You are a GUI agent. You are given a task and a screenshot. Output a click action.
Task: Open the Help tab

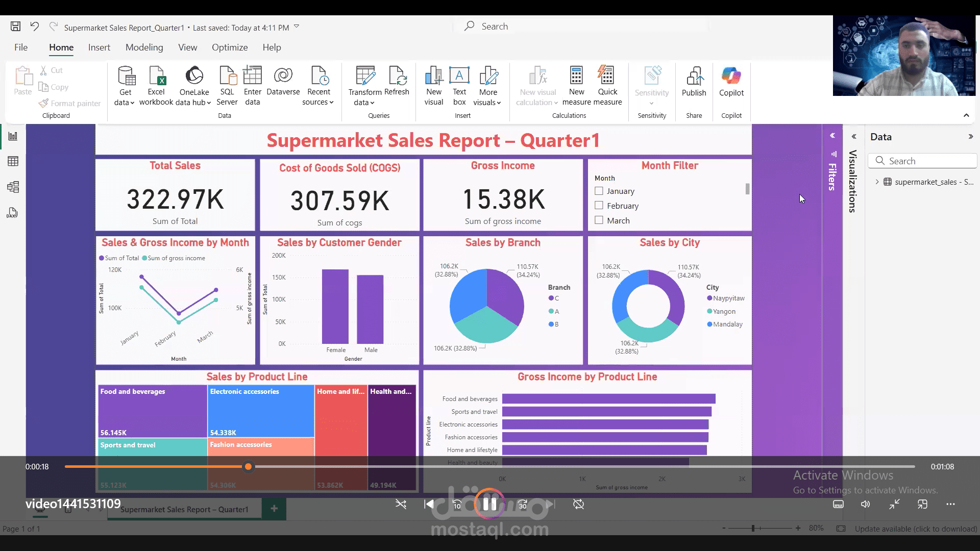[272, 47]
